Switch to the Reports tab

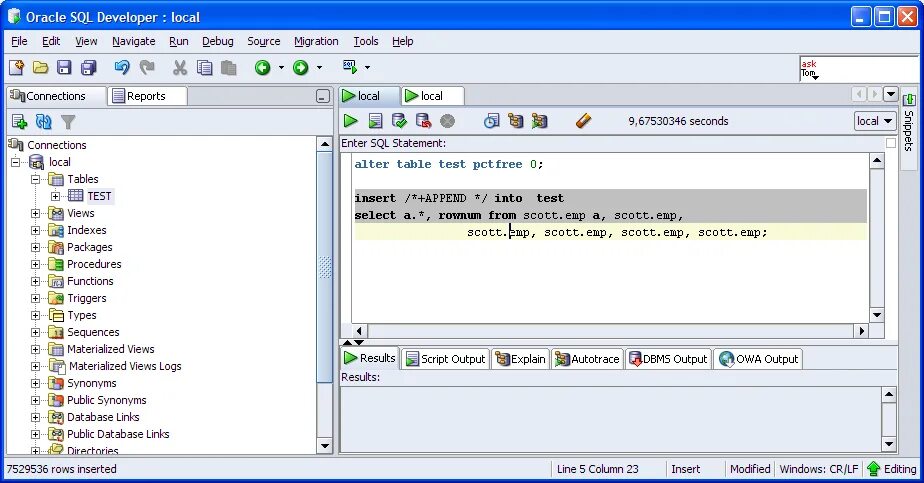pyautogui.click(x=147, y=96)
